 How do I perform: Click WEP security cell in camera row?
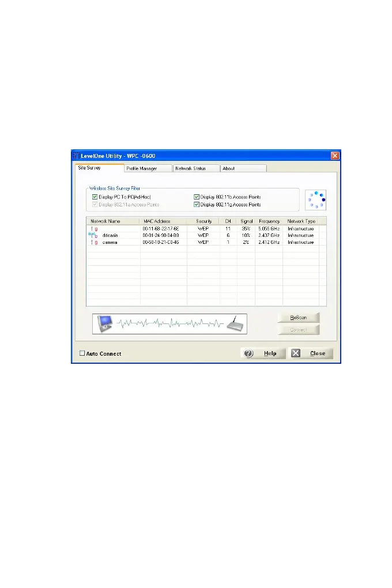coord(203,242)
